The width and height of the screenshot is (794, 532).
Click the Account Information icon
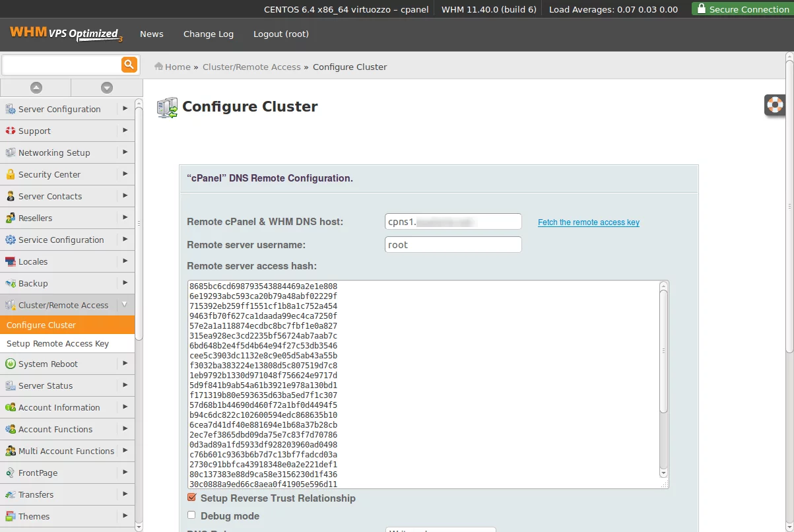click(x=10, y=407)
